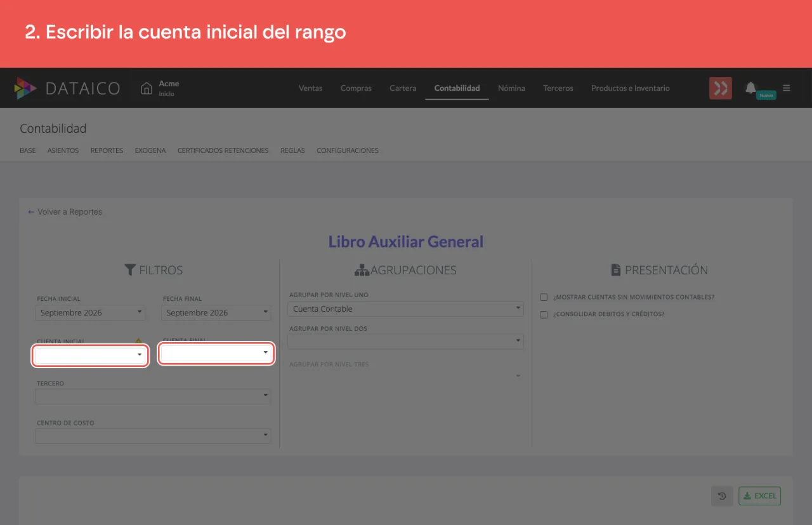Enable 'Consolidar debitos y créditos' checkbox
This screenshot has width=812, height=525.
click(544, 314)
